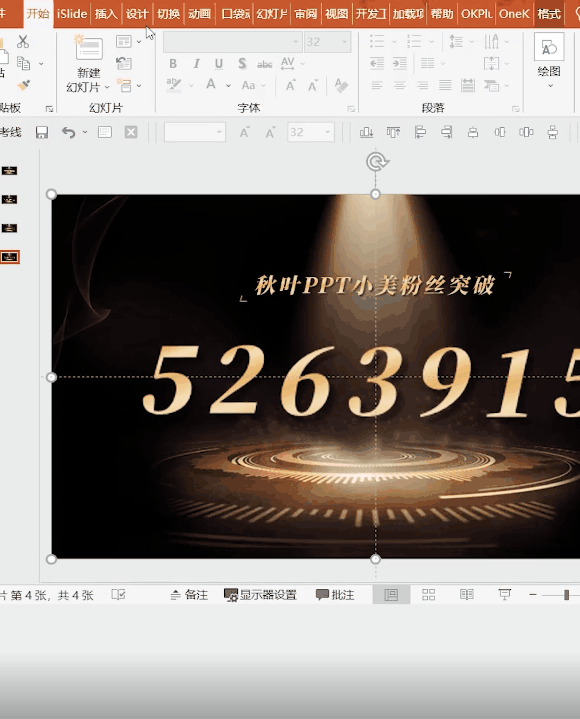Open the ribbon font size 32 dropdown
580x719 pixels.
tap(344, 42)
